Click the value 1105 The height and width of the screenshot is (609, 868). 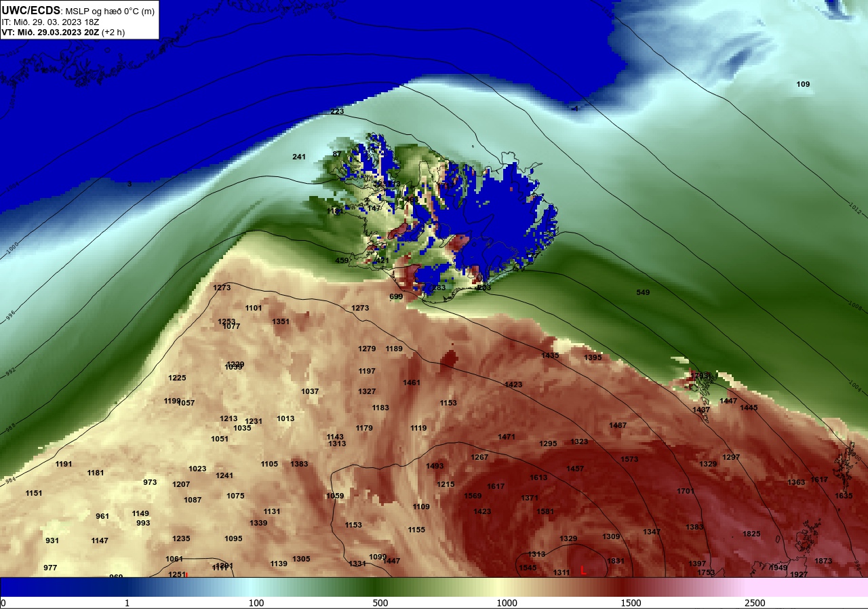coord(269,464)
